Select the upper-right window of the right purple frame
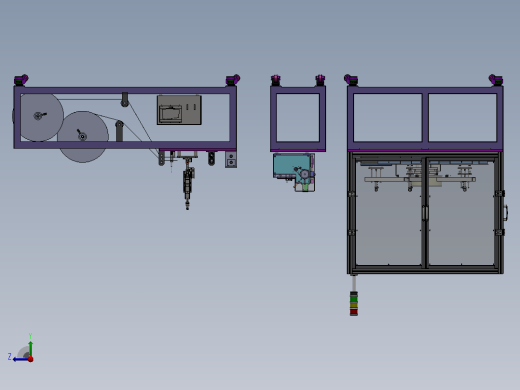This screenshot has width=520, height=390. pyautogui.click(x=462, y=117)
